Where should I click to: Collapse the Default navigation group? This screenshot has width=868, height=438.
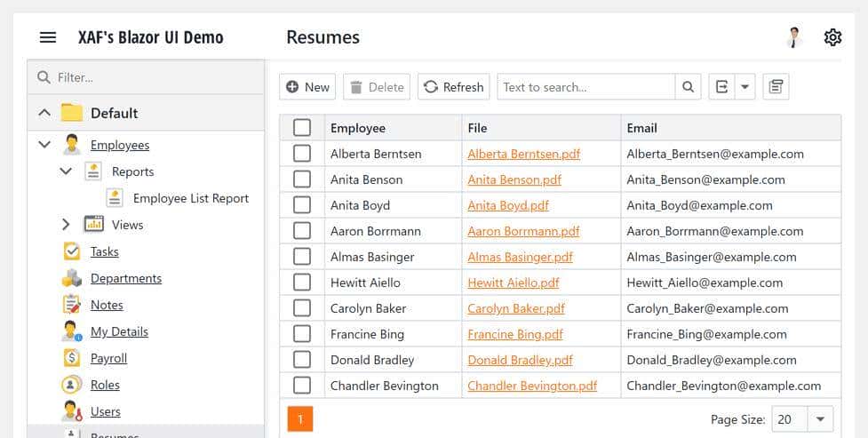click(44, 113)
